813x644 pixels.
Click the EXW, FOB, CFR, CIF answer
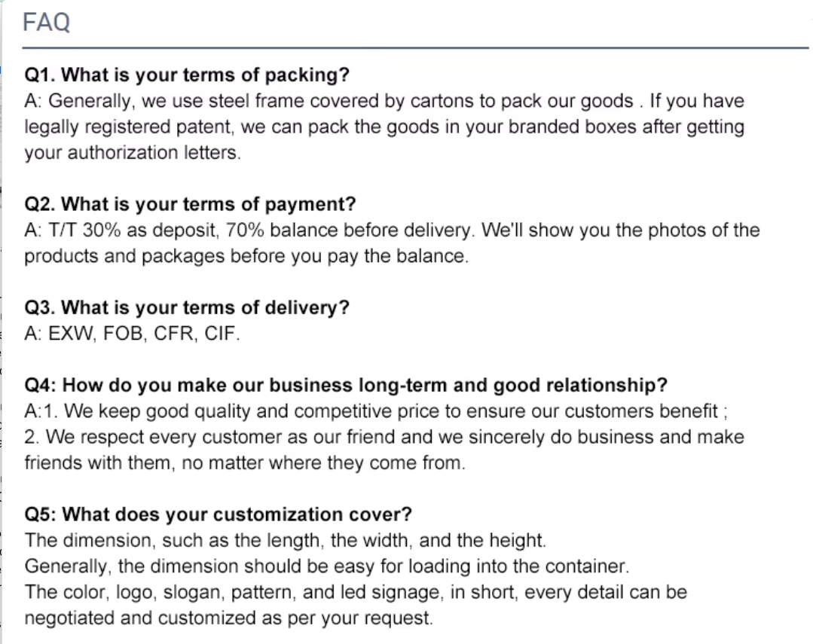[x=133, y=334]
